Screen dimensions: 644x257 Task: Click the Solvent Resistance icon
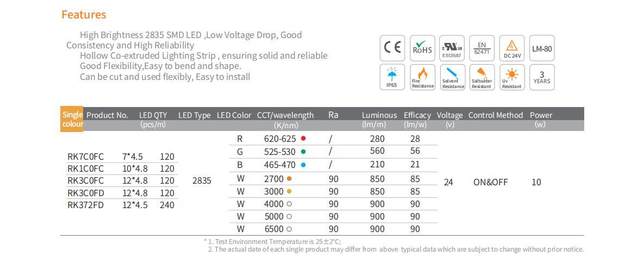click(452, 77)
